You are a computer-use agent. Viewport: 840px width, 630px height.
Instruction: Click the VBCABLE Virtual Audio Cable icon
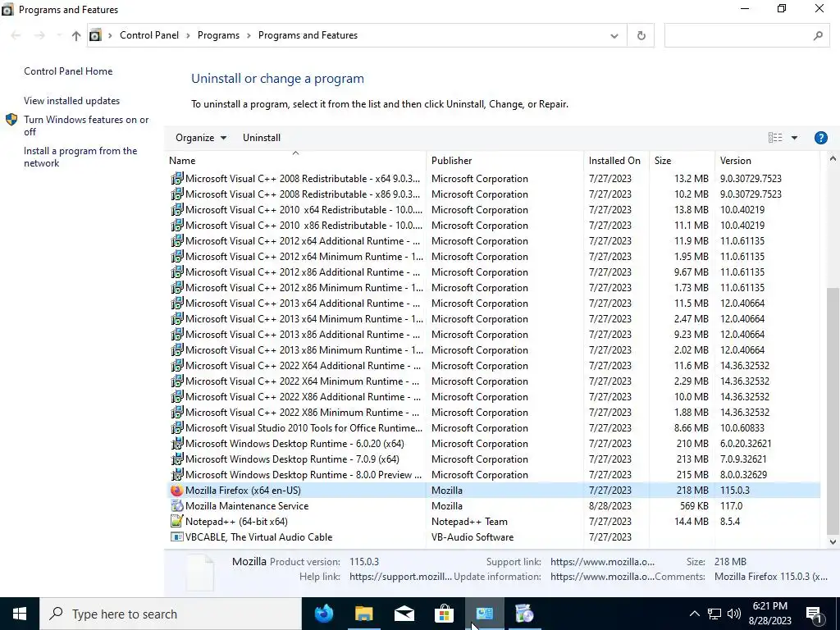click(177, 536)
